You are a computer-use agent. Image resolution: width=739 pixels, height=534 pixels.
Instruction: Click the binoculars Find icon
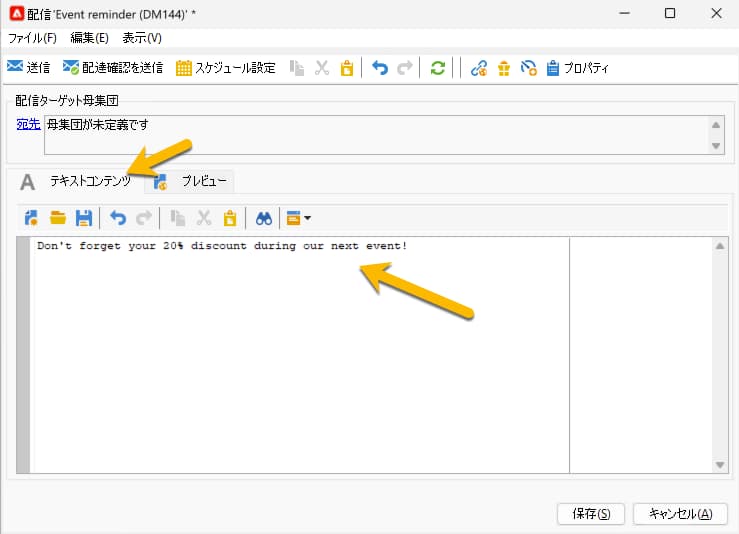[x=263, y=218]
